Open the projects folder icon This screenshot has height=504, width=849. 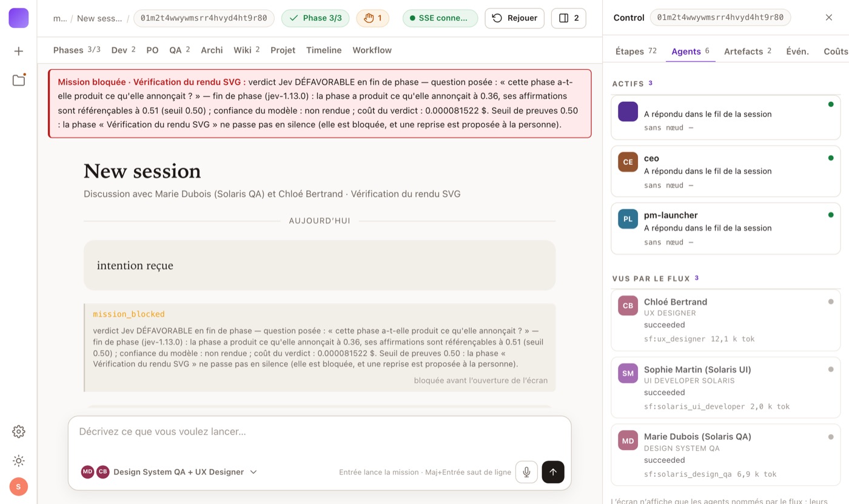pos(18,80)
